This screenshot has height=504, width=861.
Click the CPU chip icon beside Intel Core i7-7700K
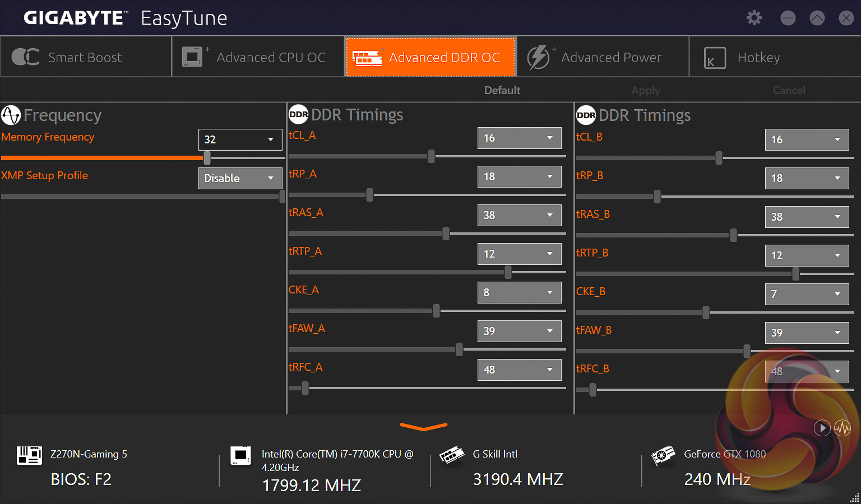(x=240, y=455)
